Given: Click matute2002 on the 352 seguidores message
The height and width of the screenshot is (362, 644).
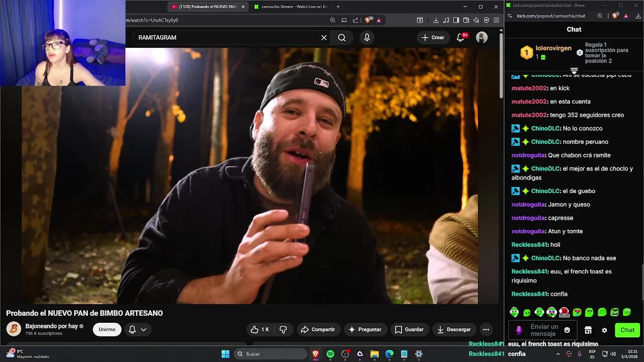Looking at the screenshot, I should point(529,115).
